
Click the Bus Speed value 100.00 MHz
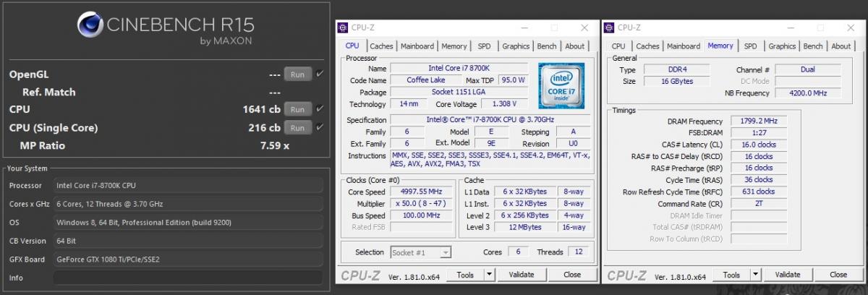[422, 215]
